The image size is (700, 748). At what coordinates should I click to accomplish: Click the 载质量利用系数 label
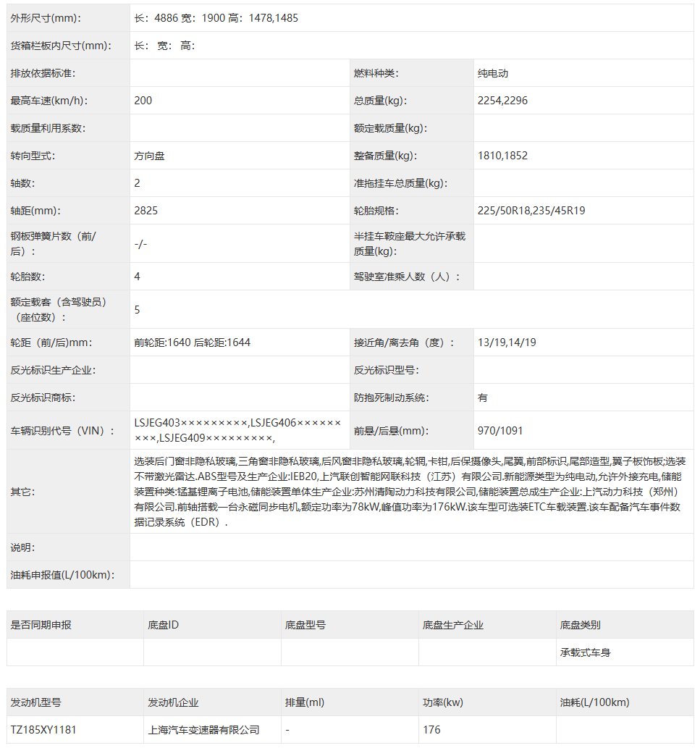[49, 128]
